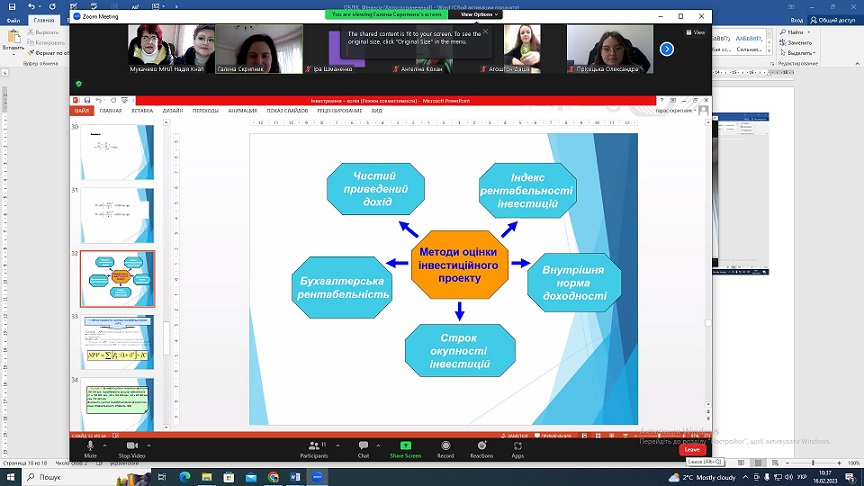Open the PowerPoint ВИД tab
864x486 pixels.
pos(377,111)
